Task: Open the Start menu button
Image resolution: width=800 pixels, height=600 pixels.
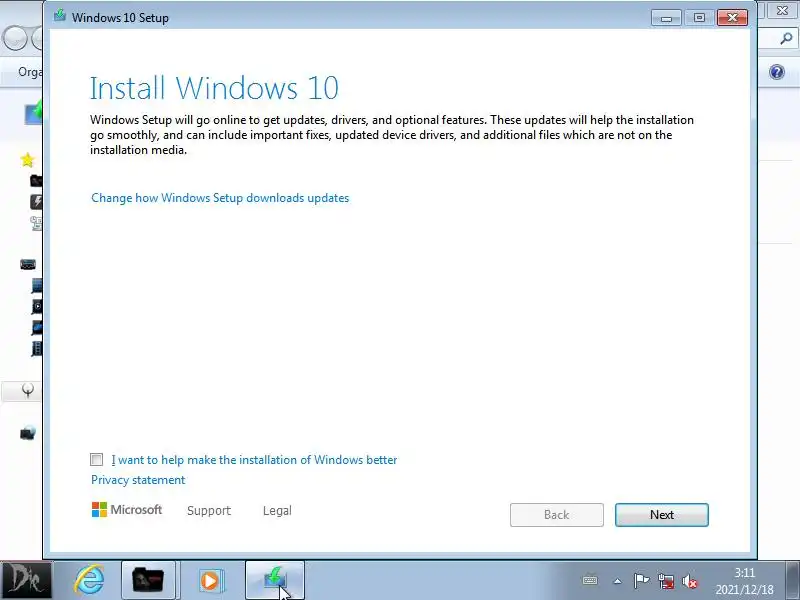Action: click(26, 581)
